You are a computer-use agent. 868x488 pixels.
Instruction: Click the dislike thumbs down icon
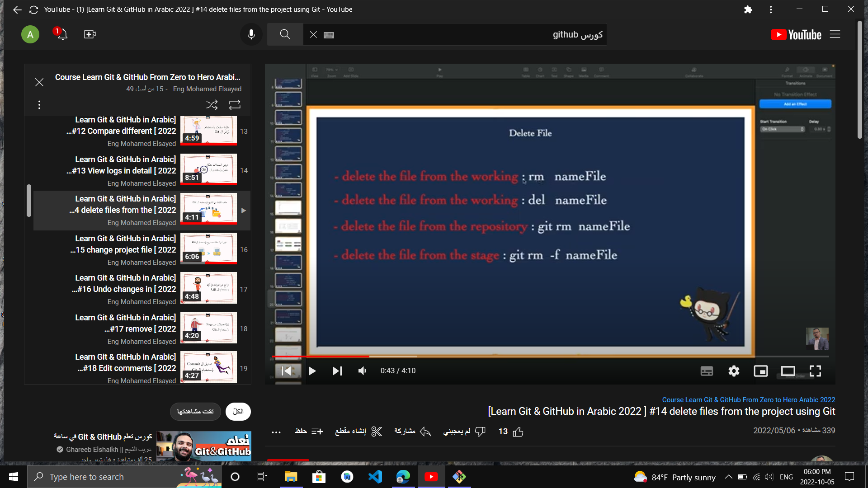[480, 432]
